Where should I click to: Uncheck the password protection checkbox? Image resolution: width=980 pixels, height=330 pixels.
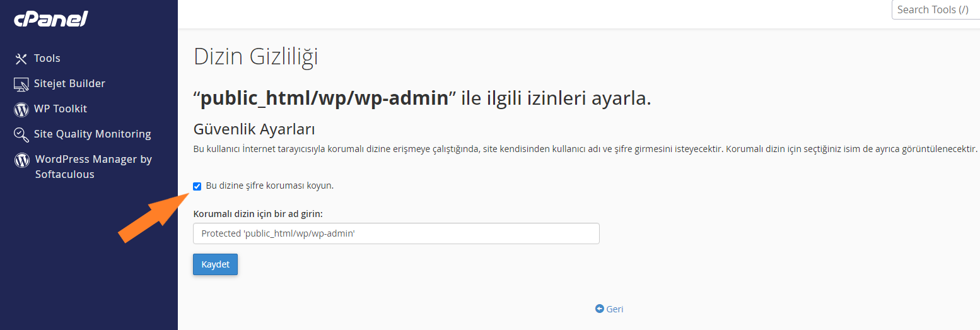[197, 186]
